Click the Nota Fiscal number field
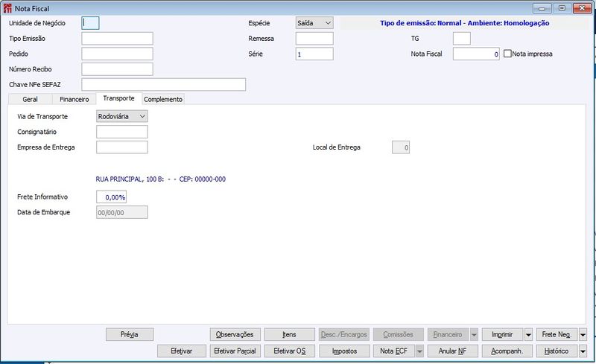Image resolution: width=596 pixels, height=364 pixels. [x=476, y=54]
